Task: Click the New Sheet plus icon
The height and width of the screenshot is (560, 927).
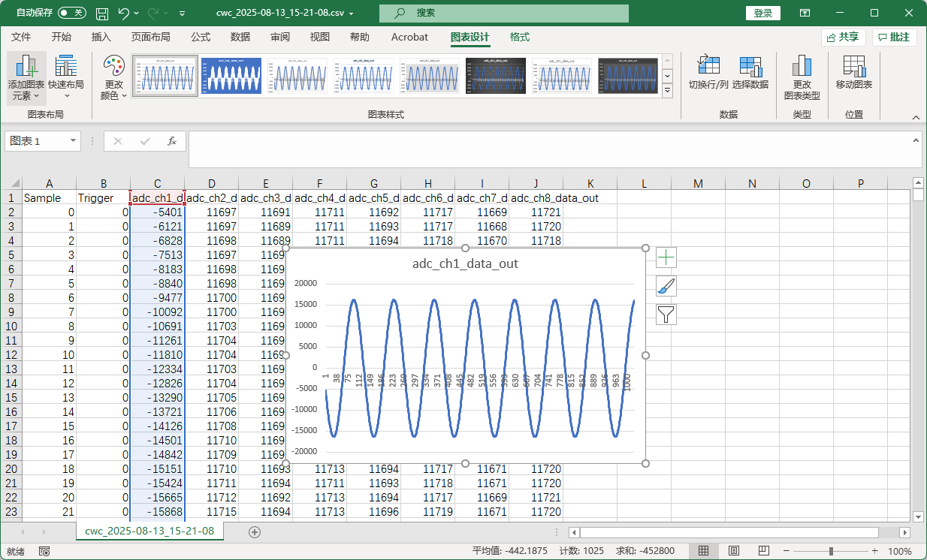Action: (255, 532)
